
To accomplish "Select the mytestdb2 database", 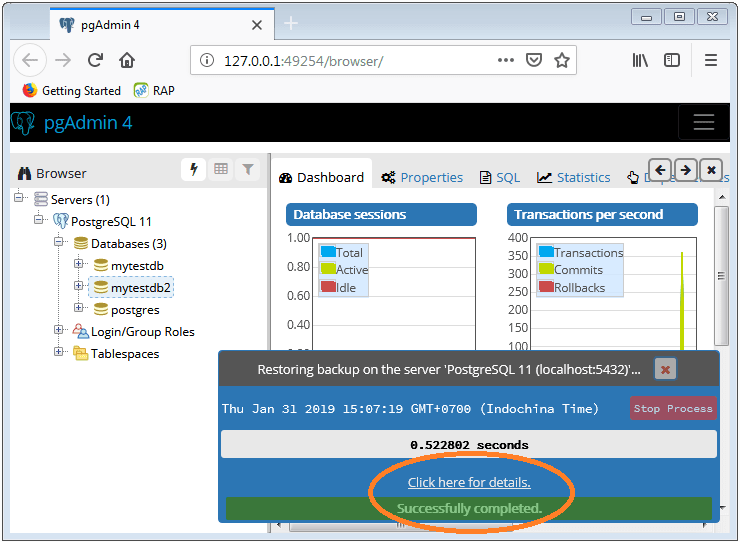I will pos(140,288).
